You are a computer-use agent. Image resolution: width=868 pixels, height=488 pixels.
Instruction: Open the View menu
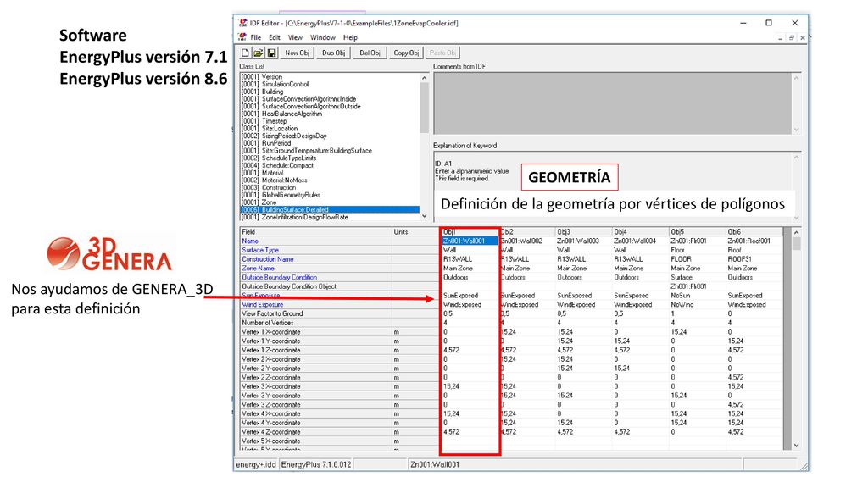[x=295, y=37]
